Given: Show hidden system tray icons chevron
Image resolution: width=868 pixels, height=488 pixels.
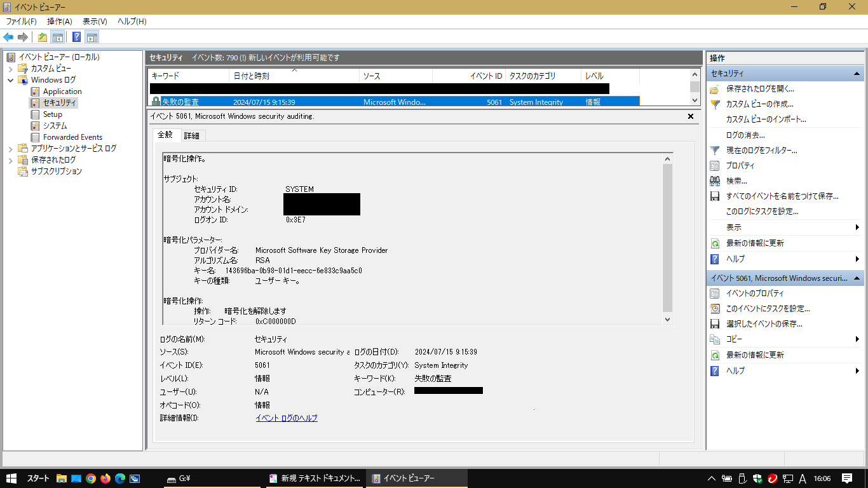Looking at the screenshot, I should click(x=712, y=478).
